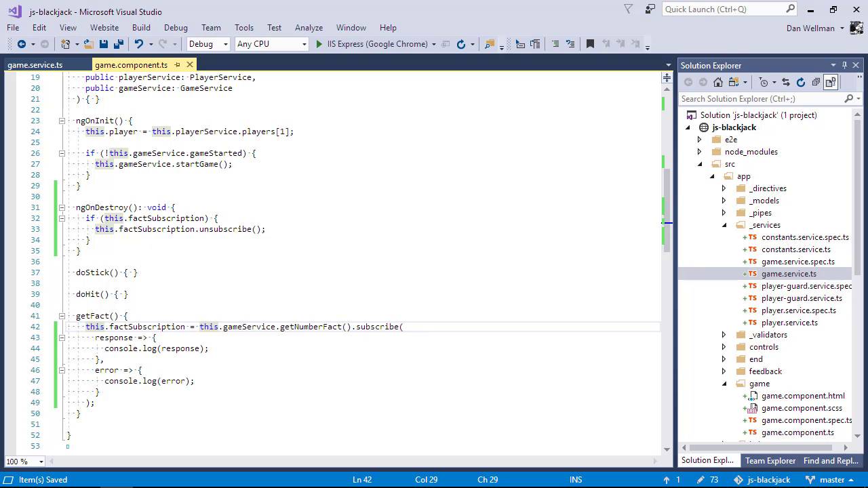
Task: Close the game.component.ts tab
Action: point(190,64)
